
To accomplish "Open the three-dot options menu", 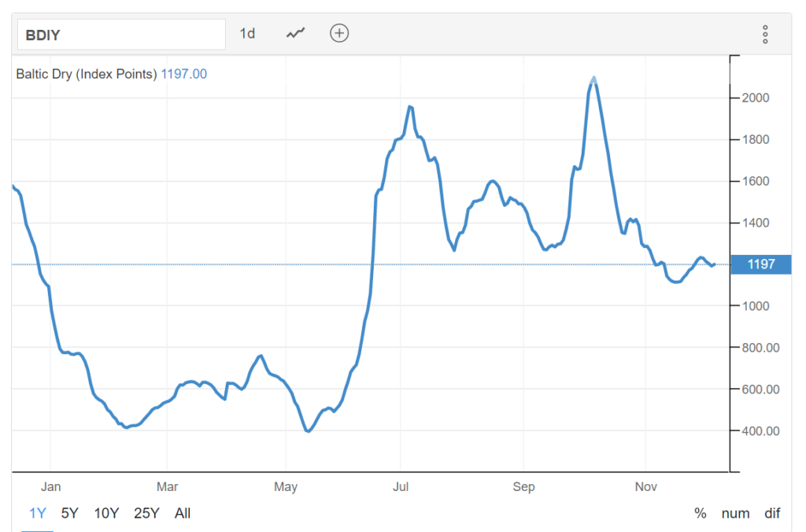I will tap(764, 34).
